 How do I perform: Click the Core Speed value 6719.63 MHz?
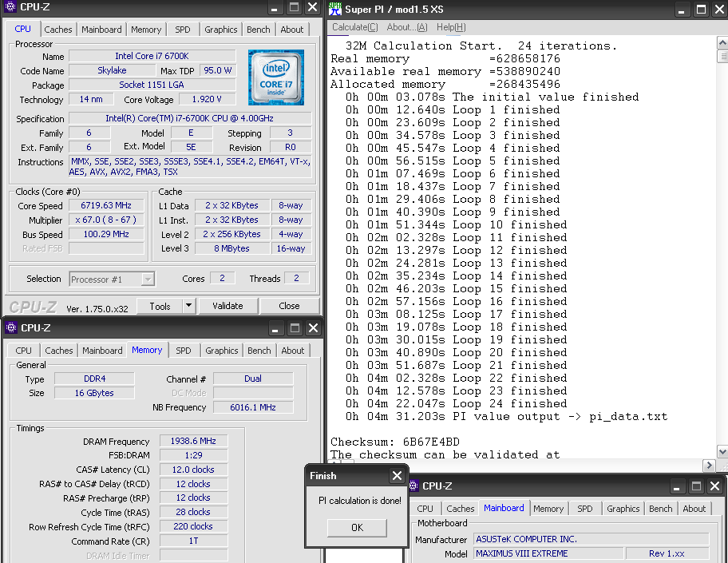(106, 205)
